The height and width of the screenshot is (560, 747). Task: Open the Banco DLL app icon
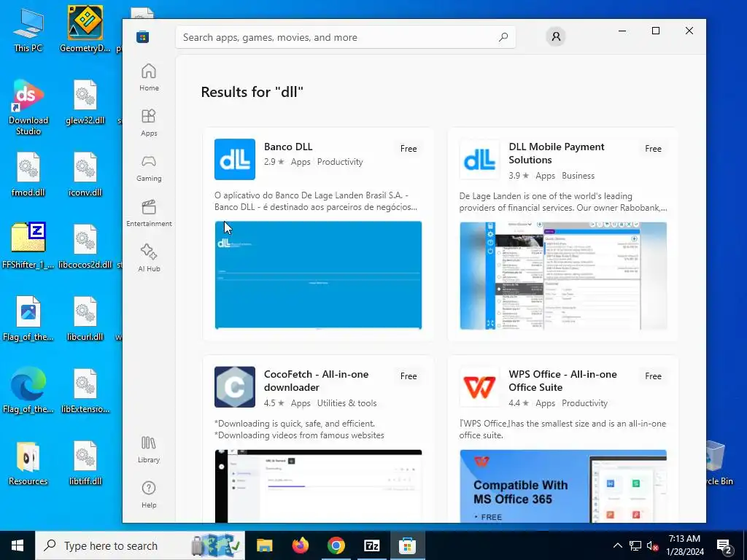coord(235,160)
